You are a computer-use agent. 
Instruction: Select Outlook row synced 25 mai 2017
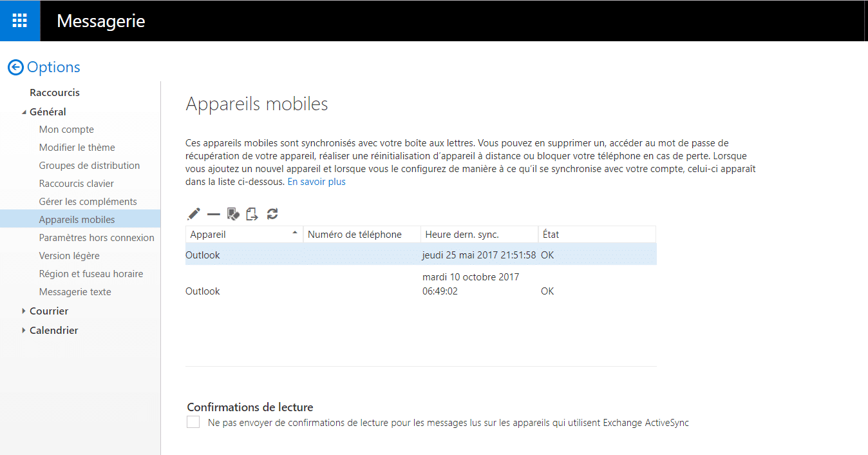(421, 255)
